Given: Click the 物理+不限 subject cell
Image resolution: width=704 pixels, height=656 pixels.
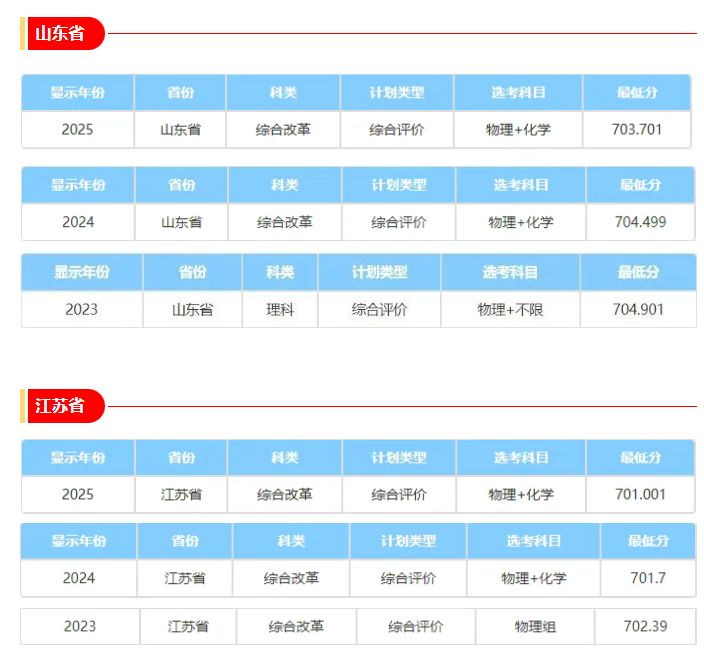Looking at the screenshot, I should pos(510,310).
